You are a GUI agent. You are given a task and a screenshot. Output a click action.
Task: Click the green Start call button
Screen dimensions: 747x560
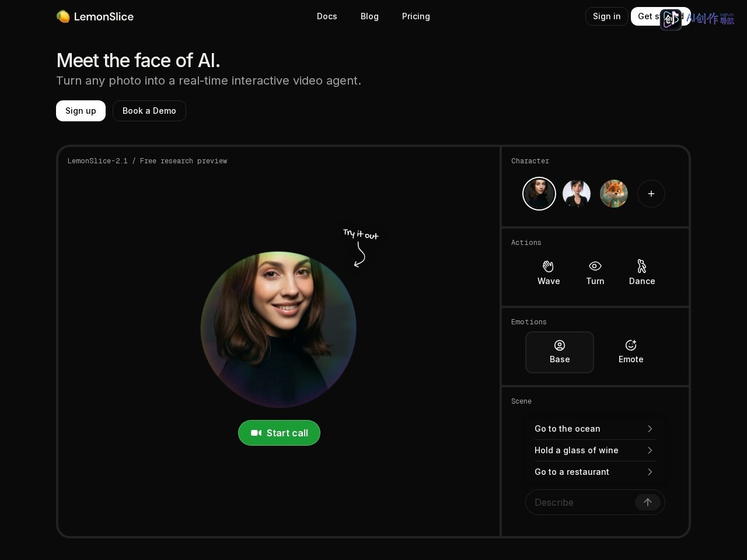279,433
